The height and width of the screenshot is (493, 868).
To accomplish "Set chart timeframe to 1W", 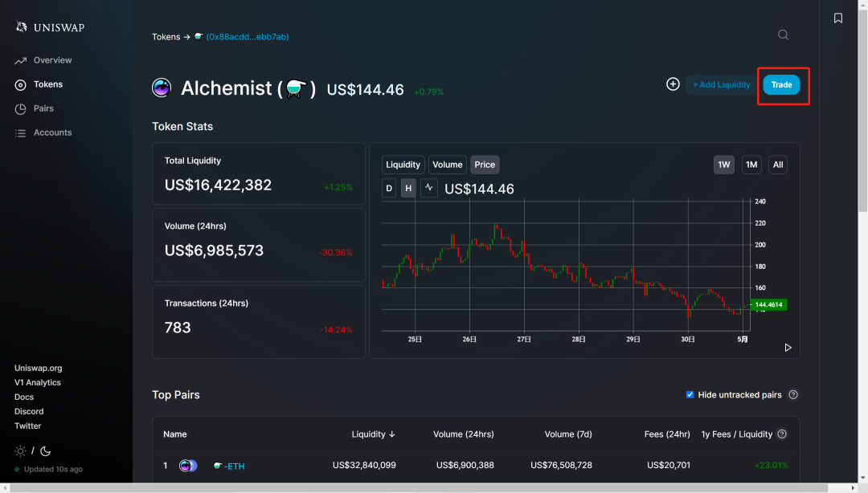I will pyautogui.click(x=723, y=165).
